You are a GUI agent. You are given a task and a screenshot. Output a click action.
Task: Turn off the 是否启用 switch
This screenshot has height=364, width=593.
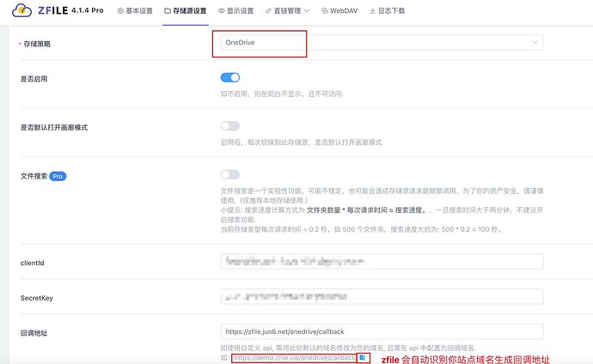tap(230, 77)
